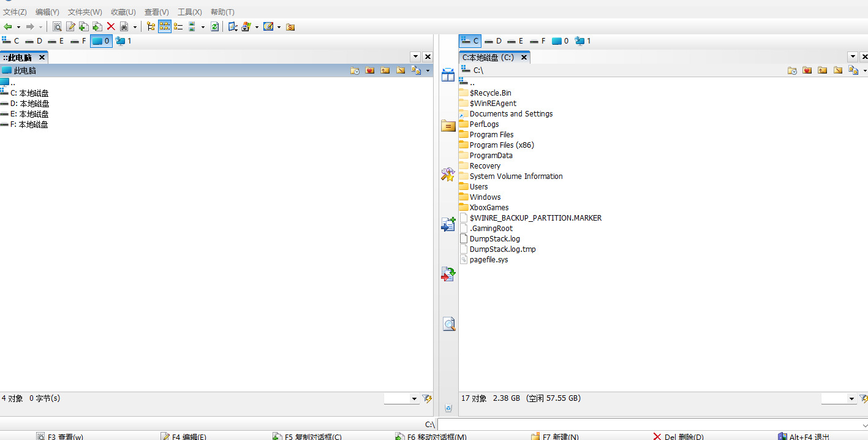Open the 工具(X) menu
The image size is (868, 440).
pyautogui.click(x=189, y=12)
